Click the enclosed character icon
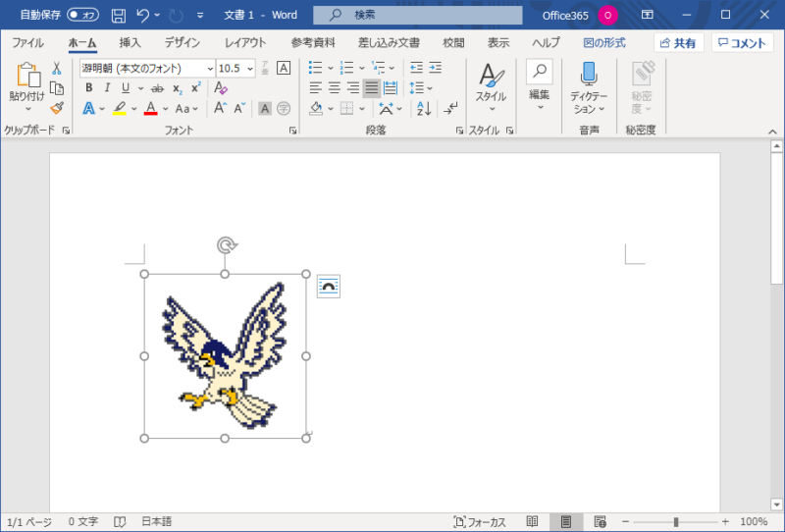The width and height of the screenshot is (785, 532). 284,108
